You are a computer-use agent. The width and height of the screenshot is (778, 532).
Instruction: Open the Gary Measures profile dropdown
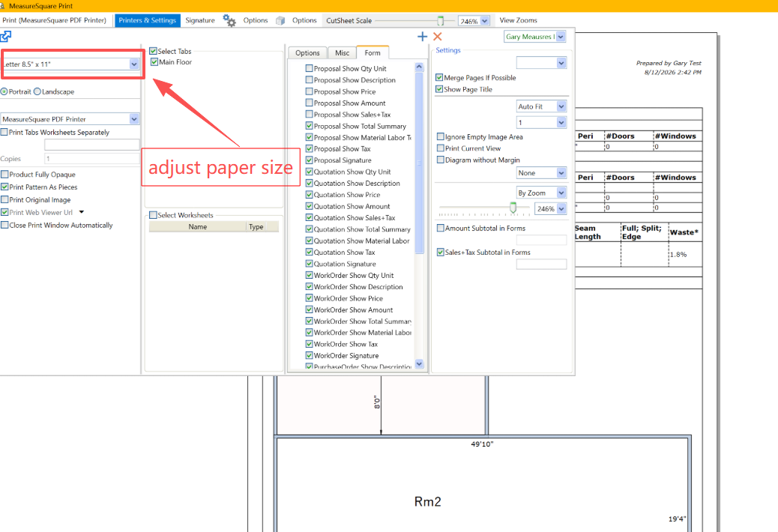pos(561,37)
